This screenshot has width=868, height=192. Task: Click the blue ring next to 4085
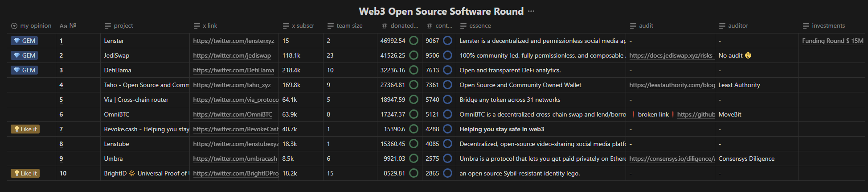click(448, 144)
